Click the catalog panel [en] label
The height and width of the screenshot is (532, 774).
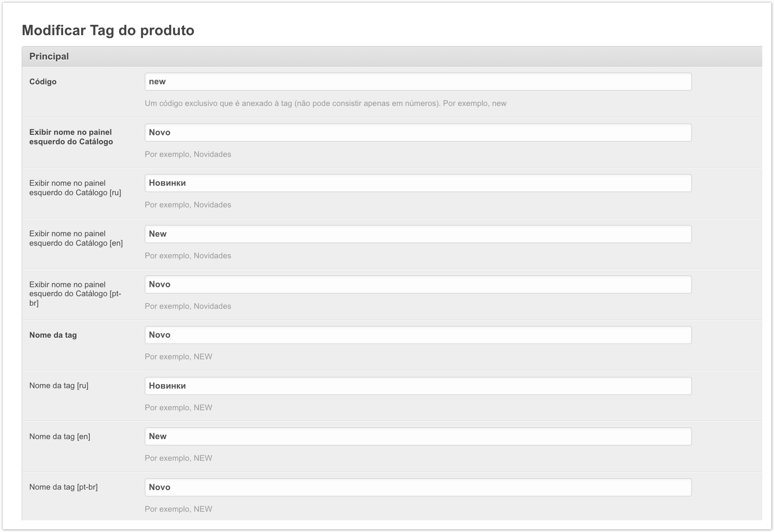76,238
